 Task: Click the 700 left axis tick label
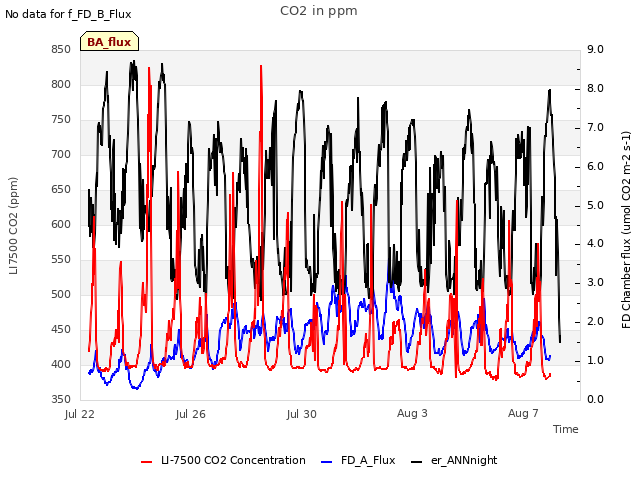pyautogui.click(x=61, y=155)
